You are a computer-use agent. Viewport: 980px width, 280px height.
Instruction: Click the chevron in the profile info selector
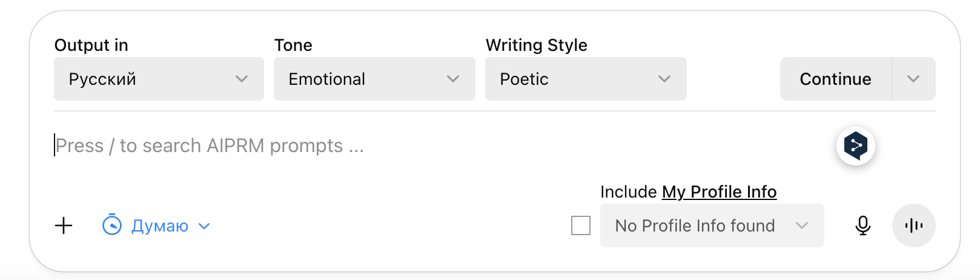click(802, 225)
